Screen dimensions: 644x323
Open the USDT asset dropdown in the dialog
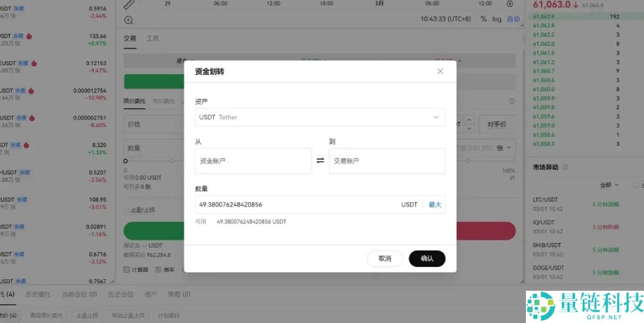pos(320,117)
